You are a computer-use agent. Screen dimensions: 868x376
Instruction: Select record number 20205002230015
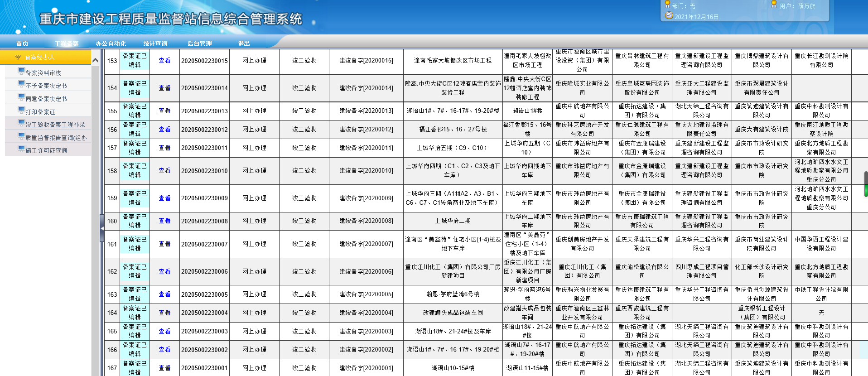pyautogui.click(x=204, y=60)
